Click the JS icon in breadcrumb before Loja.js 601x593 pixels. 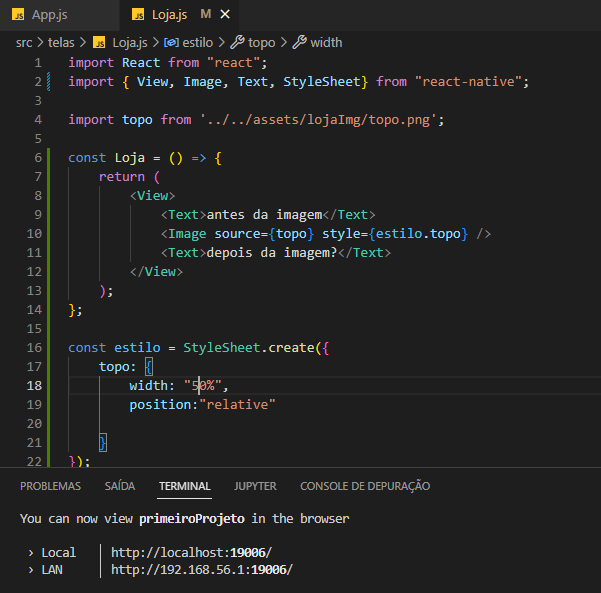pos(99,43)
